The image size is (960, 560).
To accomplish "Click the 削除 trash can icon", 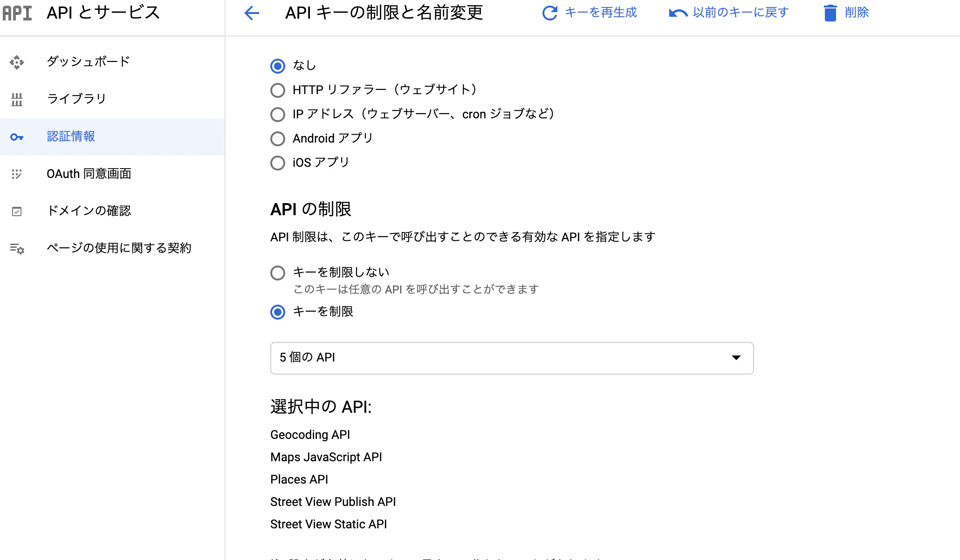I will [830, 13].
